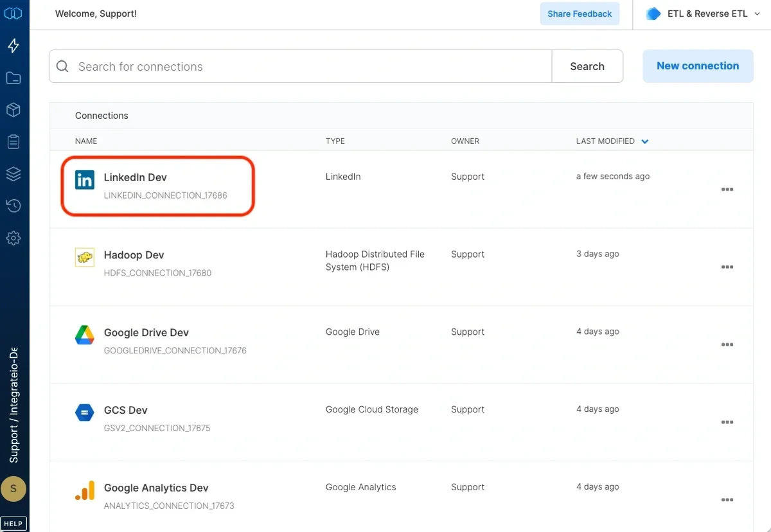The width and height of the screenshot is (771, 532).
Task: Open the clipboard jobs sidebar icon
Action: click(x=13, y=142)
